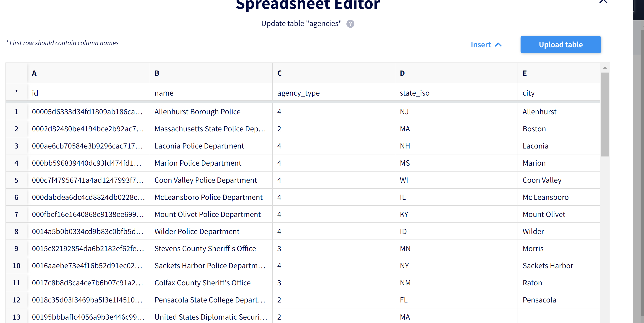Click the state cell 'FL'
The height and width of the screenshot is (323, 644).
(456, 300)
